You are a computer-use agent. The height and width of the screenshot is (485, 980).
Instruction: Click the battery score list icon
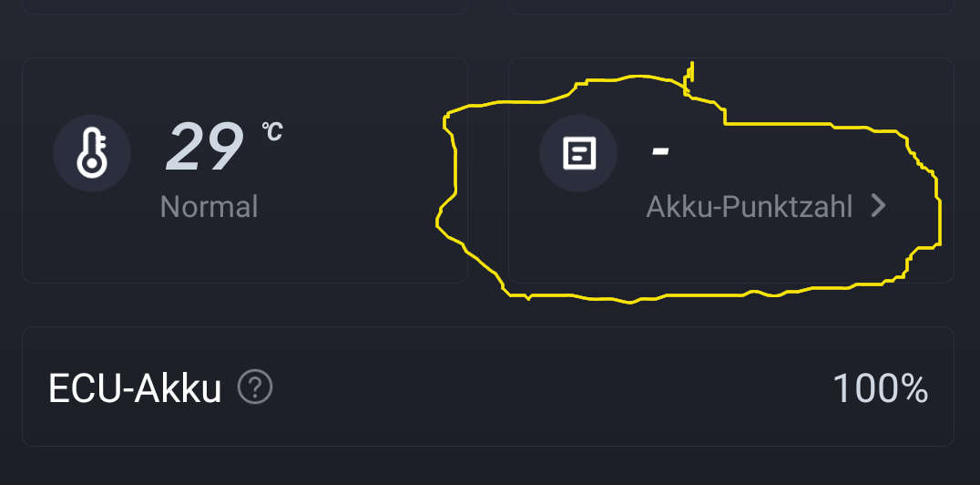click(578, 152)
